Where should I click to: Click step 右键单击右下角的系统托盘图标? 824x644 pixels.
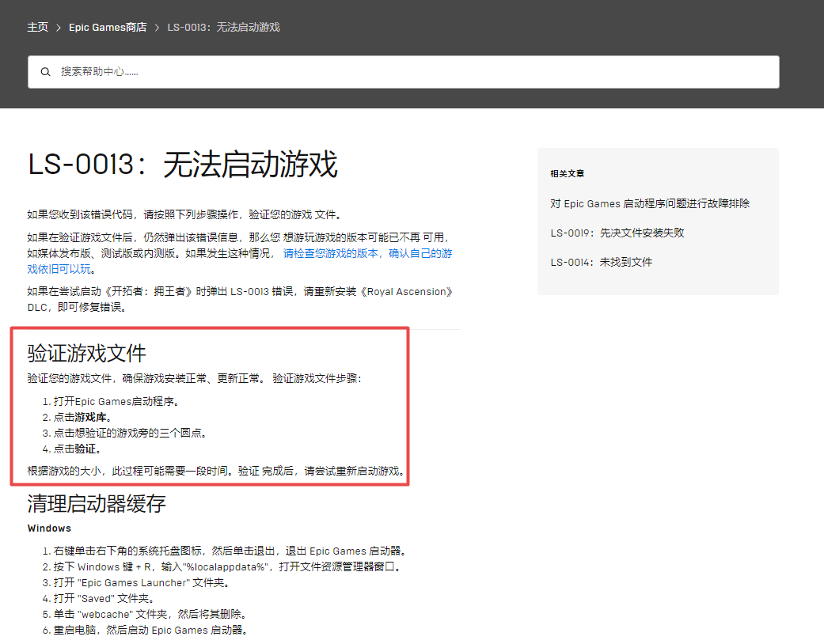click(x=230, y=551)
